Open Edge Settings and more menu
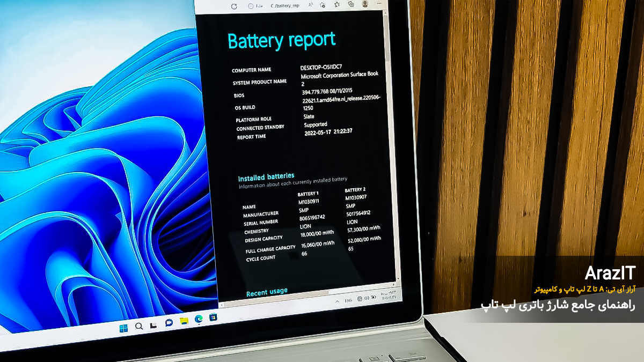Image resolution: width=644 pixels, height=362 pixels. point(380,3)
